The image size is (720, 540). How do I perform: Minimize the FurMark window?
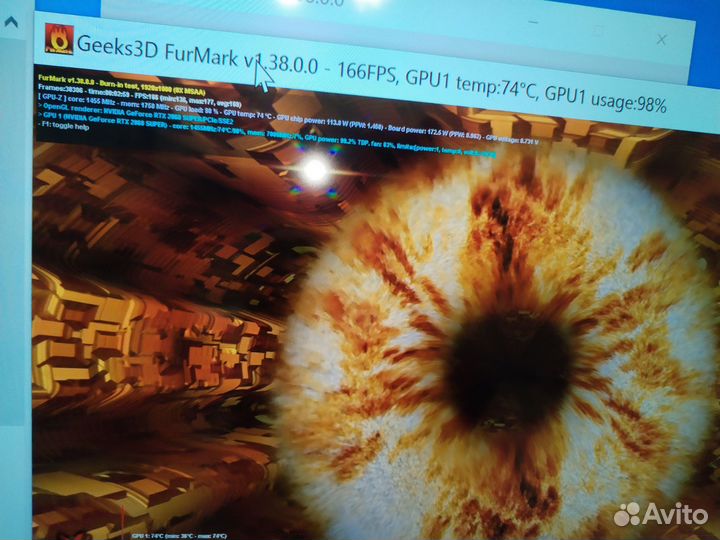click(533, 22)
